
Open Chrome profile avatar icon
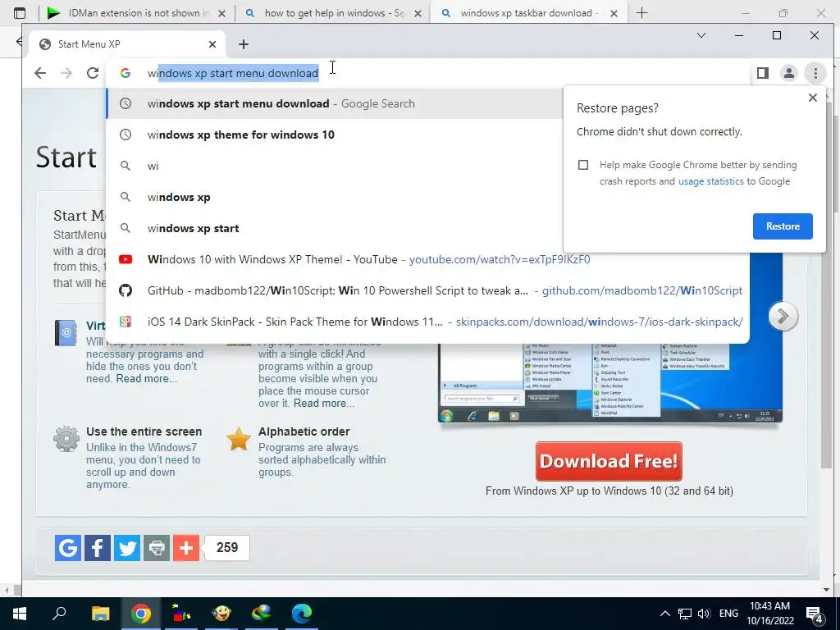[x=789, y=73]
